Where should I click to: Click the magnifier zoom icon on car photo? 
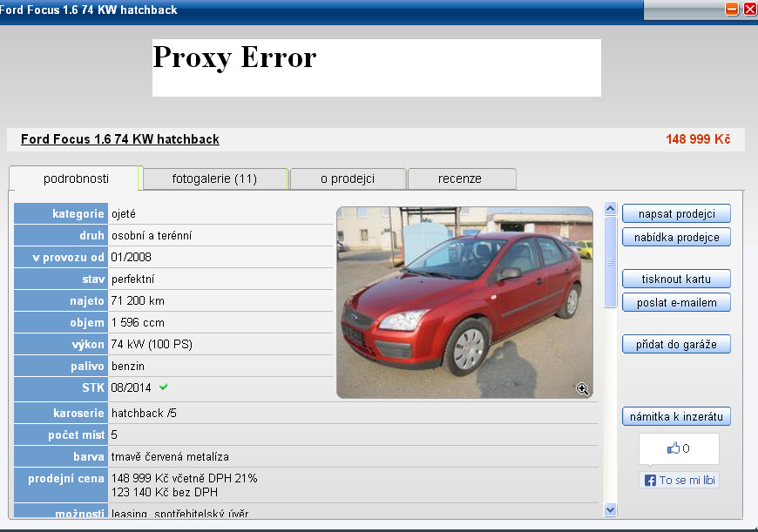(x=583, y=389)
